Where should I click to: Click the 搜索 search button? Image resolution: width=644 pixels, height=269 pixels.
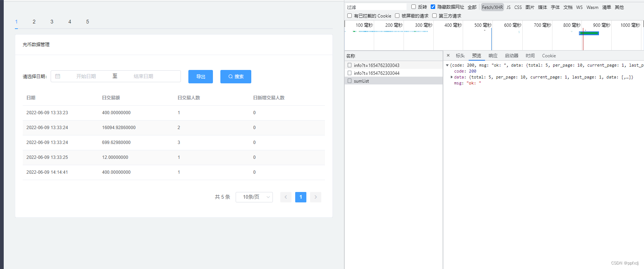pos(236,77)
